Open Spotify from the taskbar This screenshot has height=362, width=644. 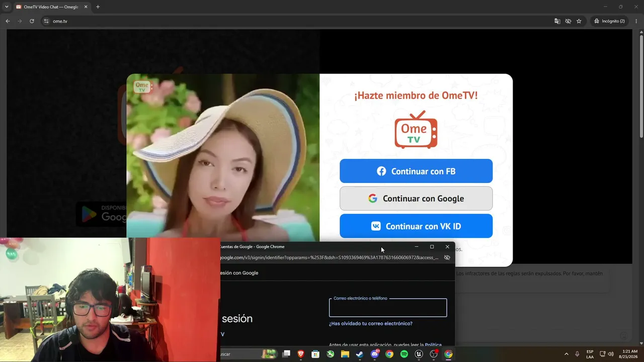tap(404, 354)
